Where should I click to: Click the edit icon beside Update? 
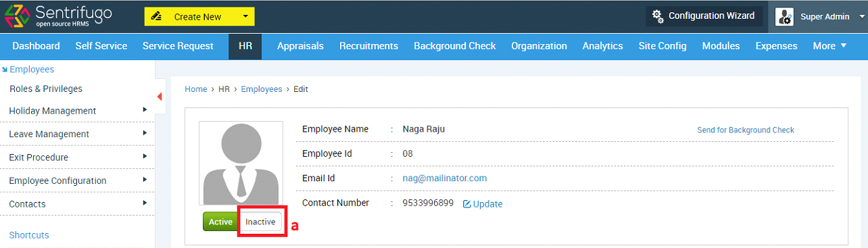pyautogui.click(x=466, y=203)
